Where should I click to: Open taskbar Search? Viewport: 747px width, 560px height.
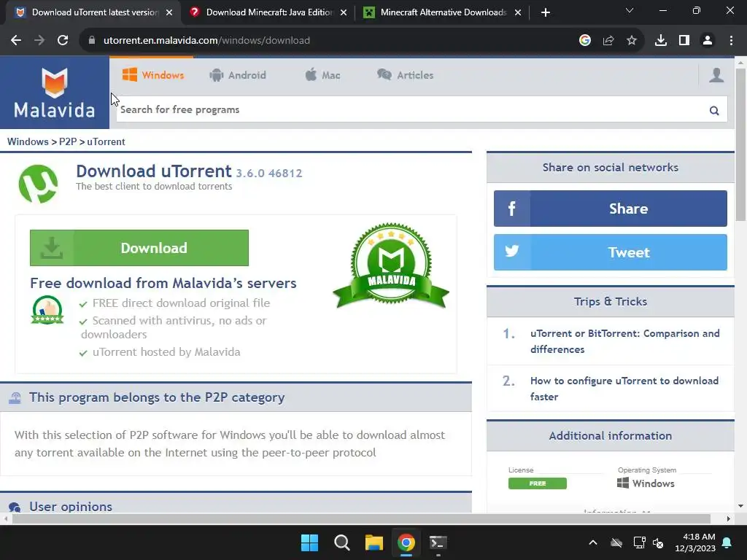341,542
